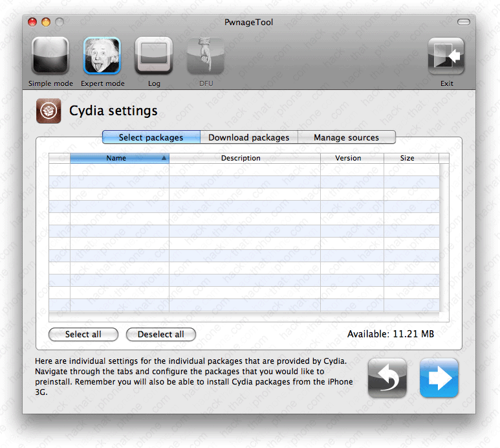Toggle the toolbar pill button in title bar

463,22
